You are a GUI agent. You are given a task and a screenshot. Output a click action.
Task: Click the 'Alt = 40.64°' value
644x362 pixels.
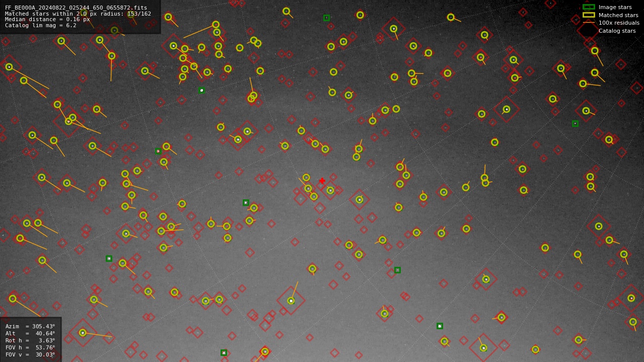tap(30, 333)
